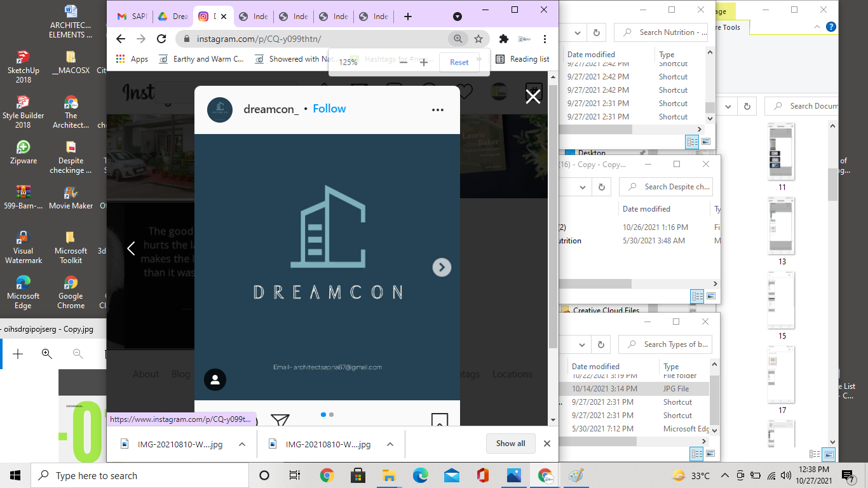
Task: Open Paint from the taskbar
Action: pyautogui.click(x=576, y=475)
